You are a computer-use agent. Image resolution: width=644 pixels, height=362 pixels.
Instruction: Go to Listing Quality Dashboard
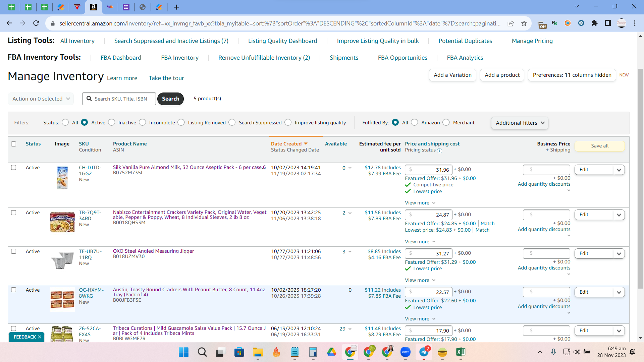(x=283, y=41)
